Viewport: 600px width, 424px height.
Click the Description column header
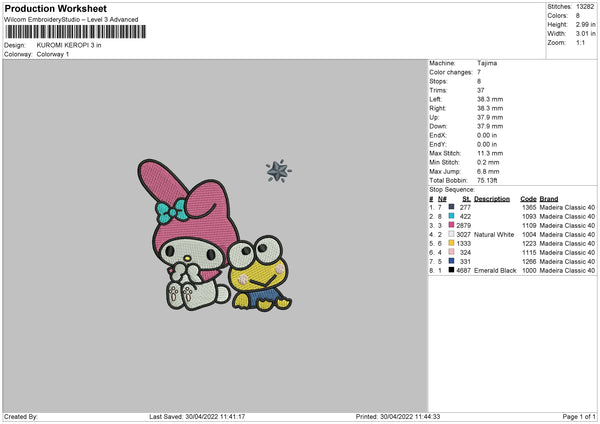point(492,199)
